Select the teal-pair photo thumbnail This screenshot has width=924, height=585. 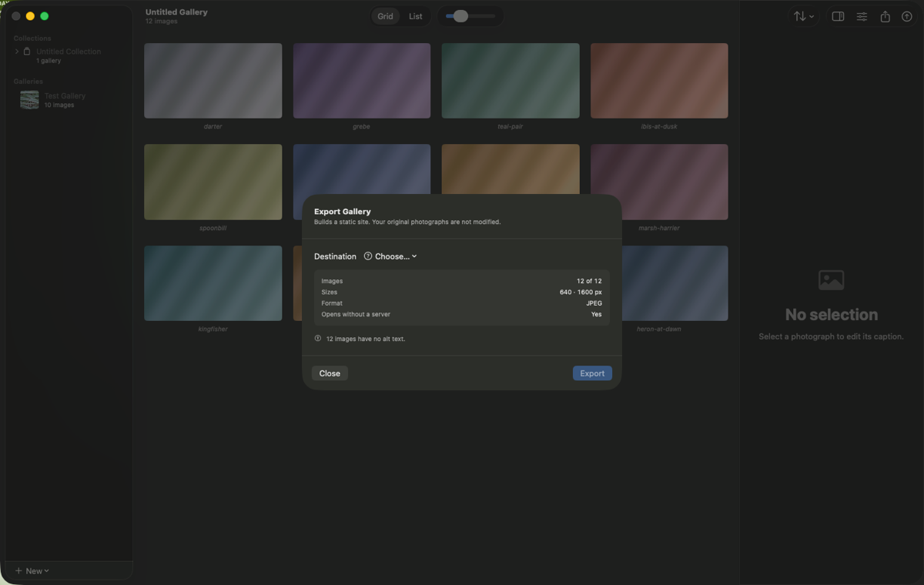(511, 81)
